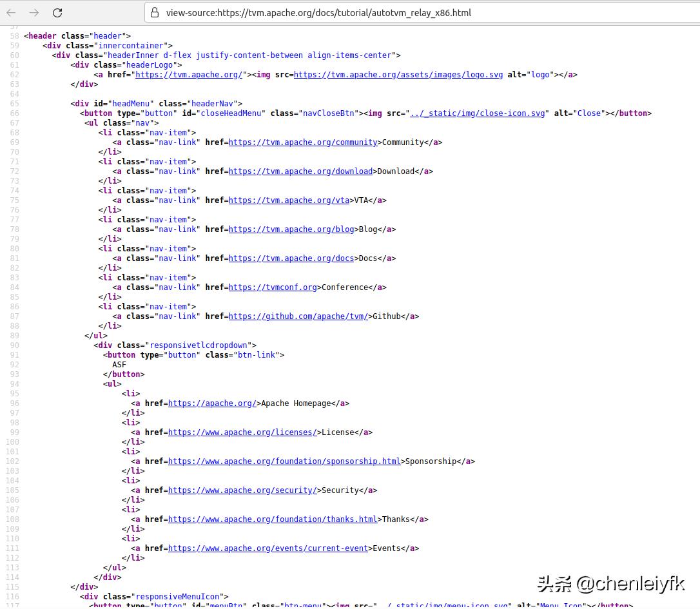Open the www.apache.org/security link
The image size is (700, 609).
242,490
